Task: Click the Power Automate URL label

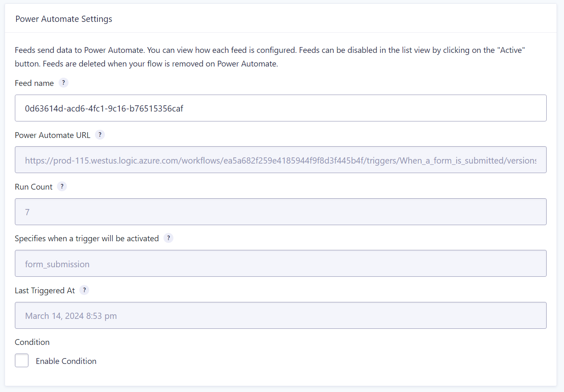Action: tap(52, 135)
